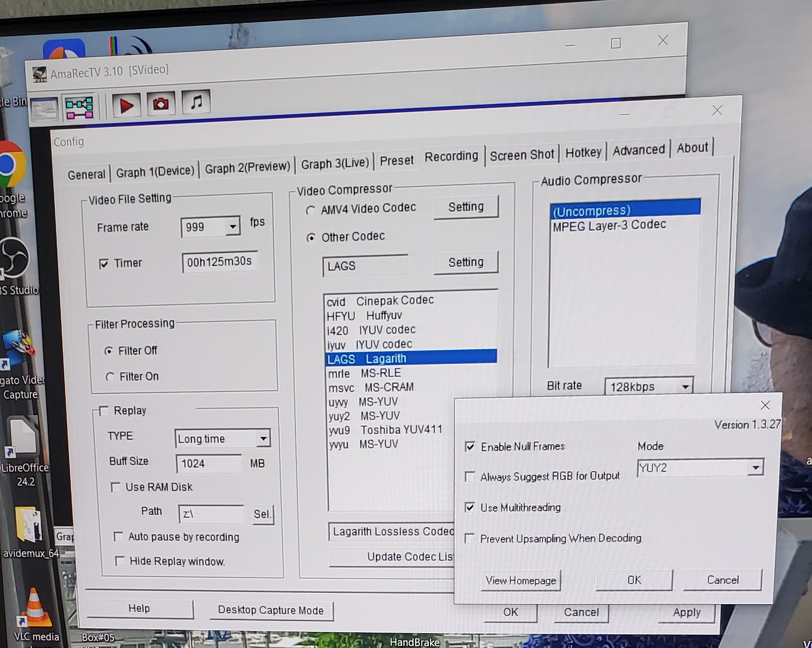Toggle Enable Null Frames checkbox

[x=470, y=447]
